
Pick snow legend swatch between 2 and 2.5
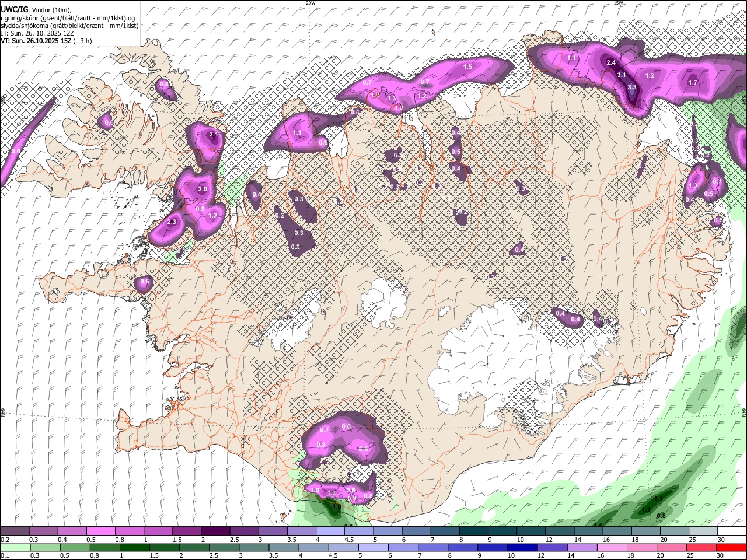(x=215, y=531)
